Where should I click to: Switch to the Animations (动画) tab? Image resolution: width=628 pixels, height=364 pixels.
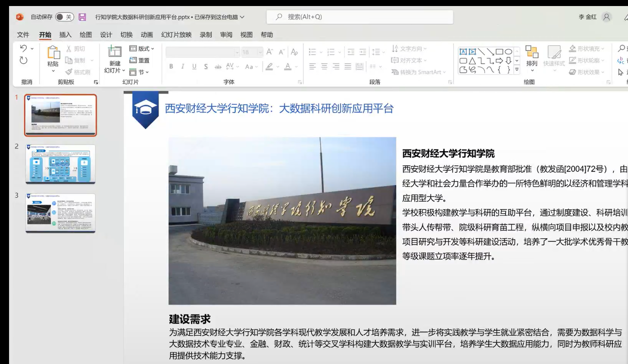[147, 35]
